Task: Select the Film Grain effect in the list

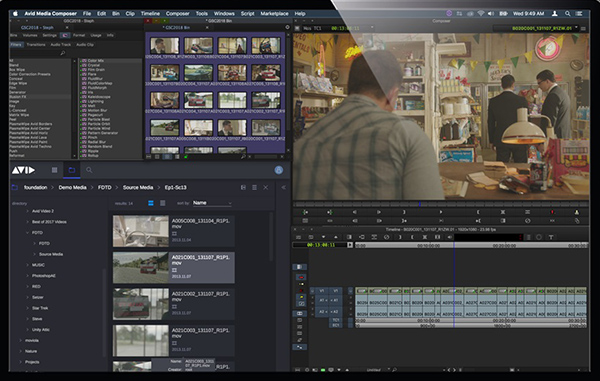Action: point(96,70)
